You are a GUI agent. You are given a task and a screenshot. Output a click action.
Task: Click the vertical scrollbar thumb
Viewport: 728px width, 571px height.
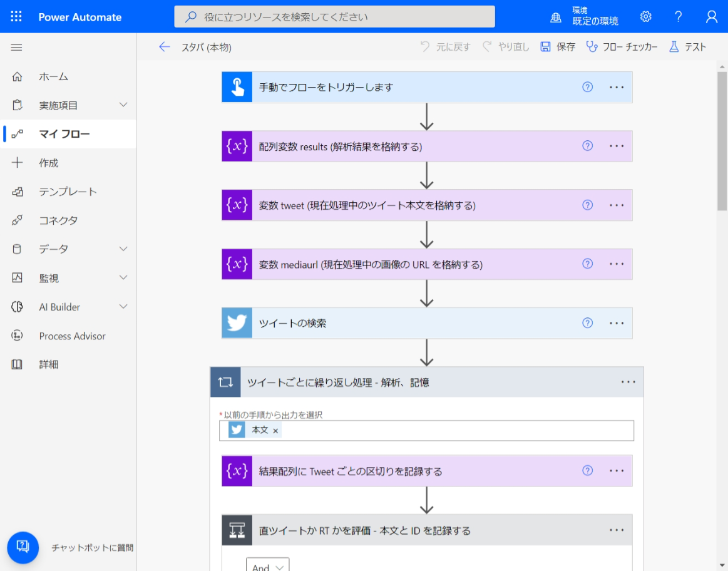coord(722,141)
